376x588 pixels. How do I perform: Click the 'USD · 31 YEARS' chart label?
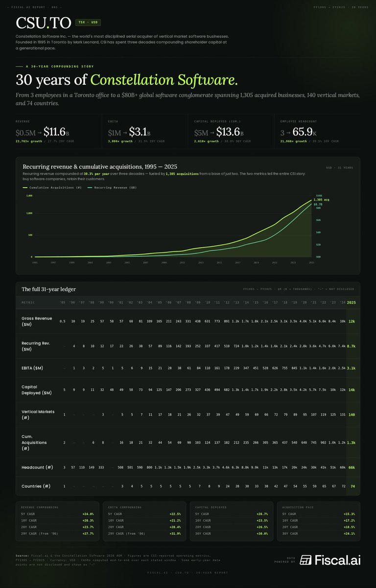click(339, 168)
